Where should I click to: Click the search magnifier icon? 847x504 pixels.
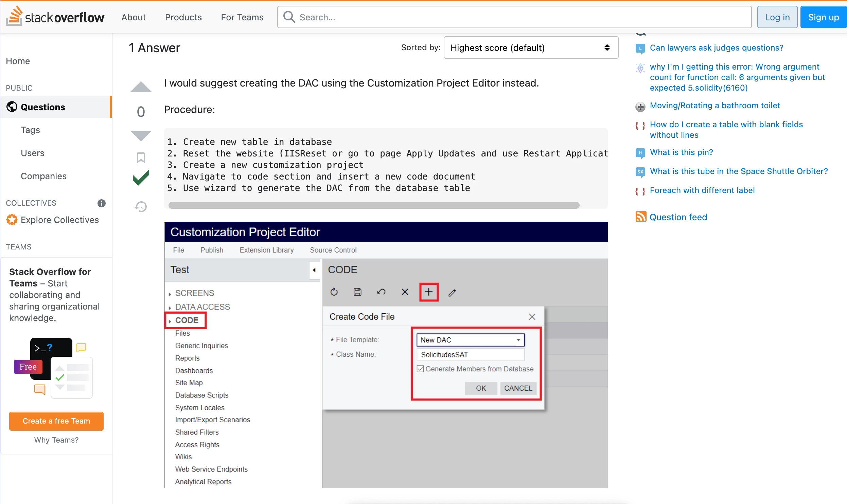point(289,17)
